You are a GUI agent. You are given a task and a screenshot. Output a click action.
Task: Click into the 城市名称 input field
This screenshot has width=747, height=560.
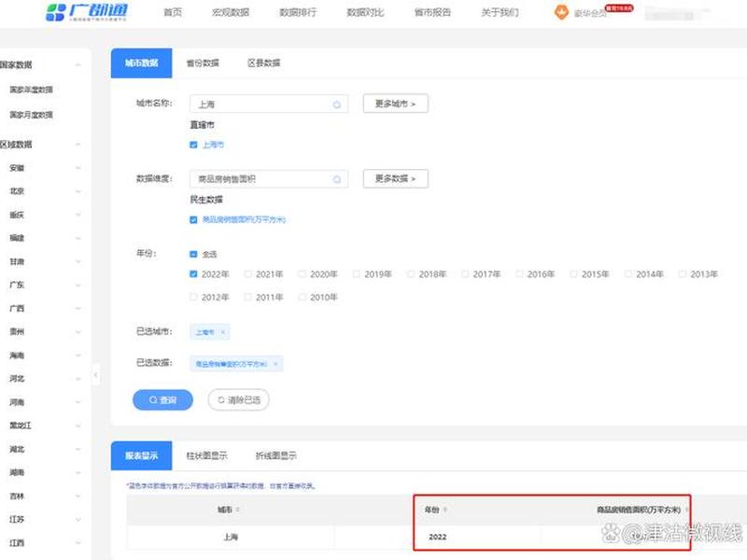click(269, 105)
